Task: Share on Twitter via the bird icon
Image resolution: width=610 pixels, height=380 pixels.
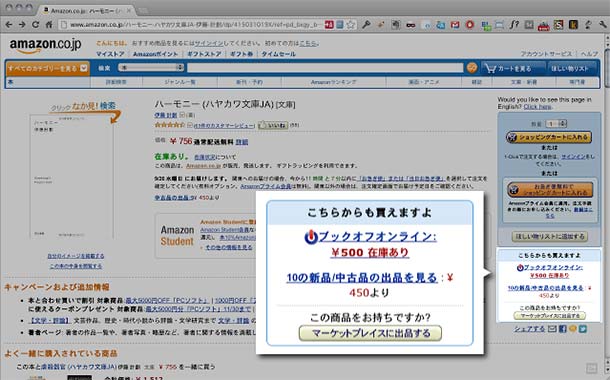Action: coord(582,329)
